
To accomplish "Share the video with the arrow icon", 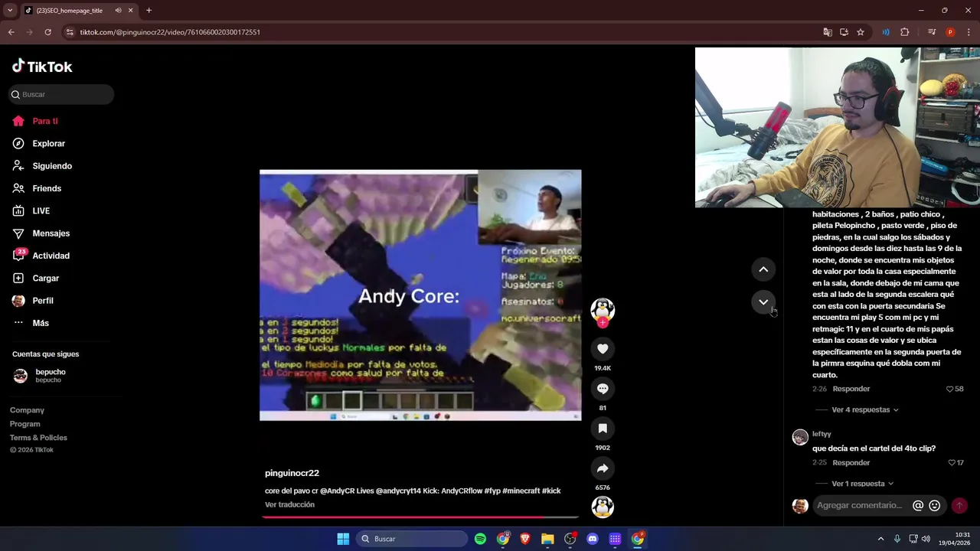I will [x=603, y=468].
